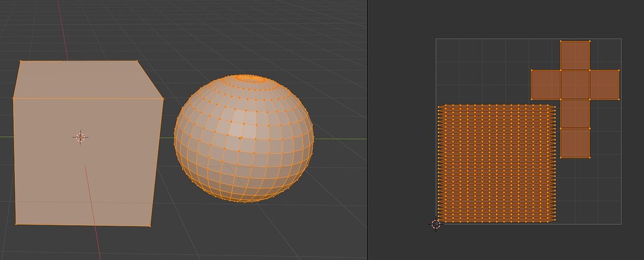Select top square of cube UV cross

pos(575,55)
